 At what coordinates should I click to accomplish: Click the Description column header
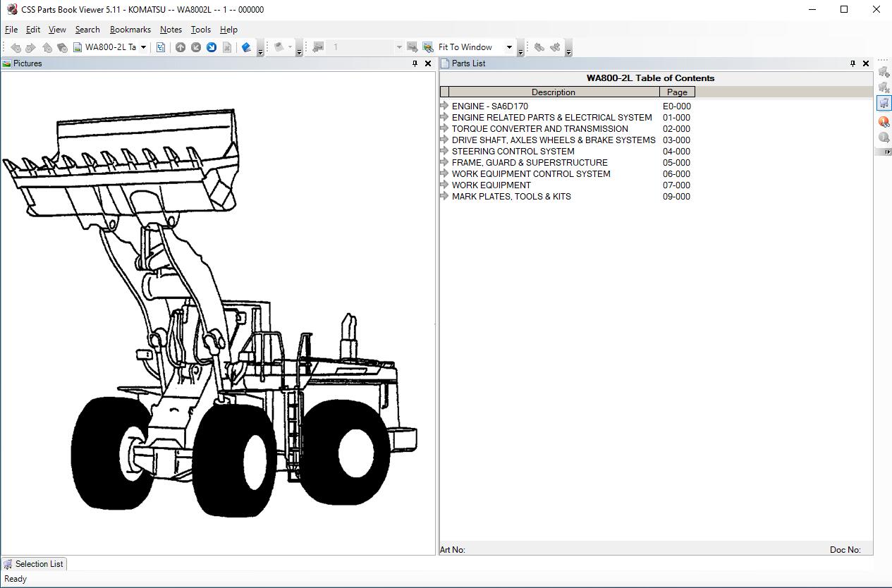click(x=554, y=92)
